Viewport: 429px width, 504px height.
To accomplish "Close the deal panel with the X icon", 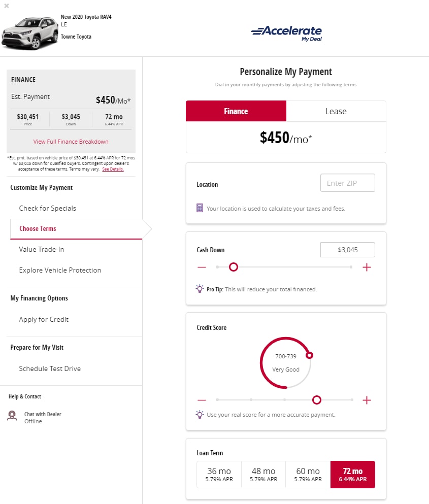I will 7,6.
